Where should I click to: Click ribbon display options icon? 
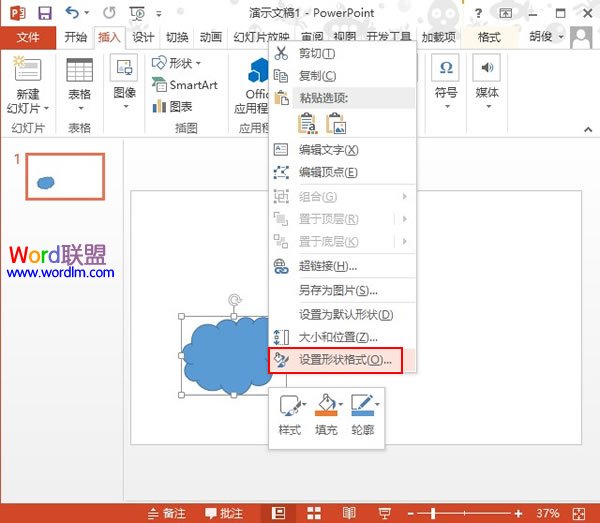tap(505, 13)
